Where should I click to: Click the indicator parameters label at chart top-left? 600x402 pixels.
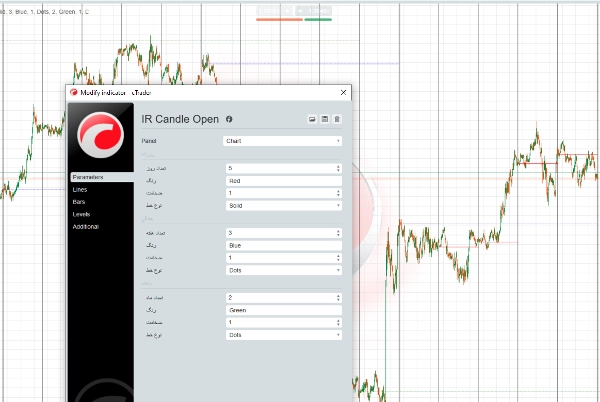pyautogui.click(x=44, y=12)
